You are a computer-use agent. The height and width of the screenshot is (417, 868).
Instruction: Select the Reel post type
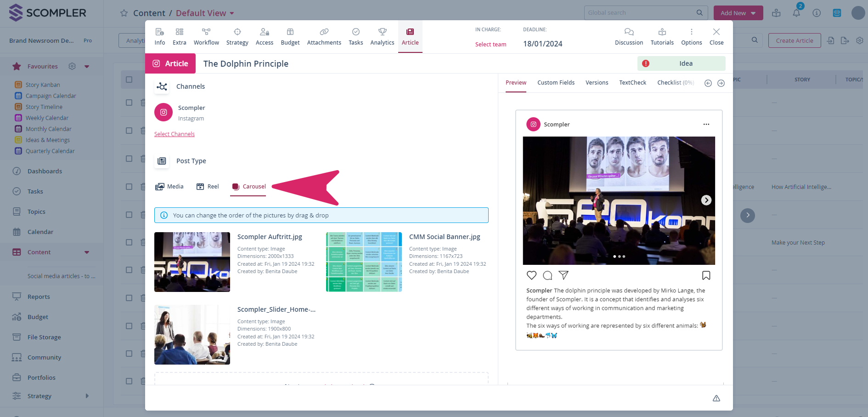tap(208, 187)
